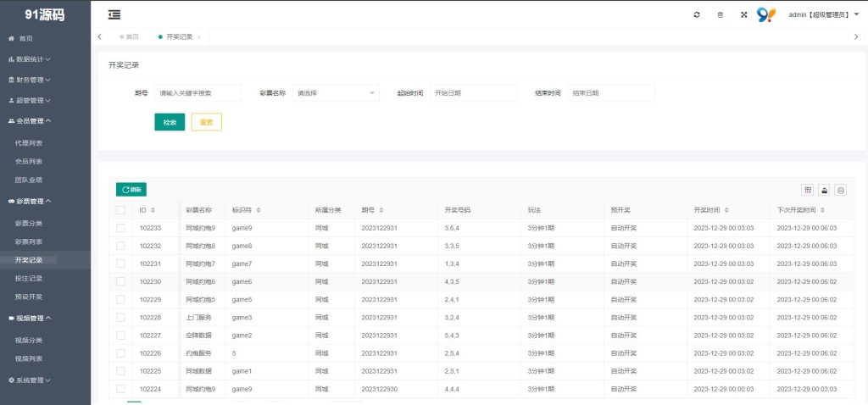Click the green 刷新 refresh button

[x=131, y=190]
